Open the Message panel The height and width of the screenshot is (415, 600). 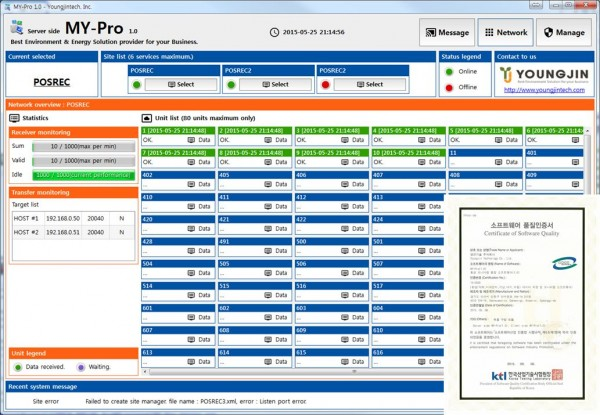[x=447, y=33]
